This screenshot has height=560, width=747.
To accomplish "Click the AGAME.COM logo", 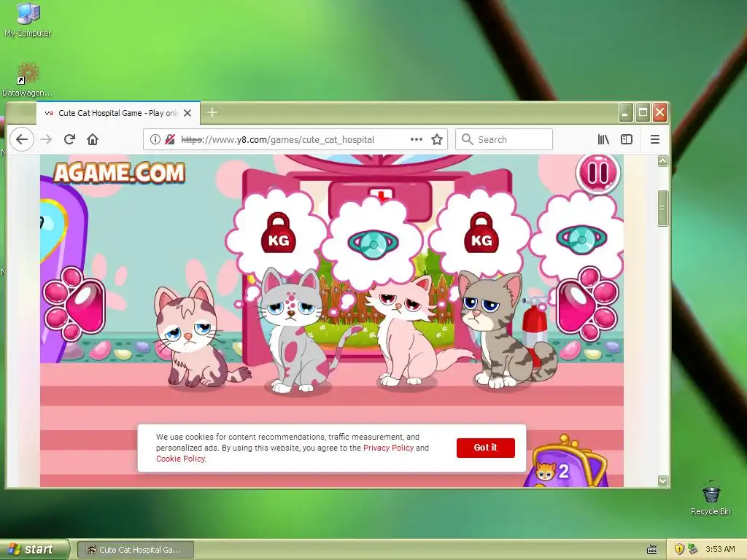I will pos(119,172).
